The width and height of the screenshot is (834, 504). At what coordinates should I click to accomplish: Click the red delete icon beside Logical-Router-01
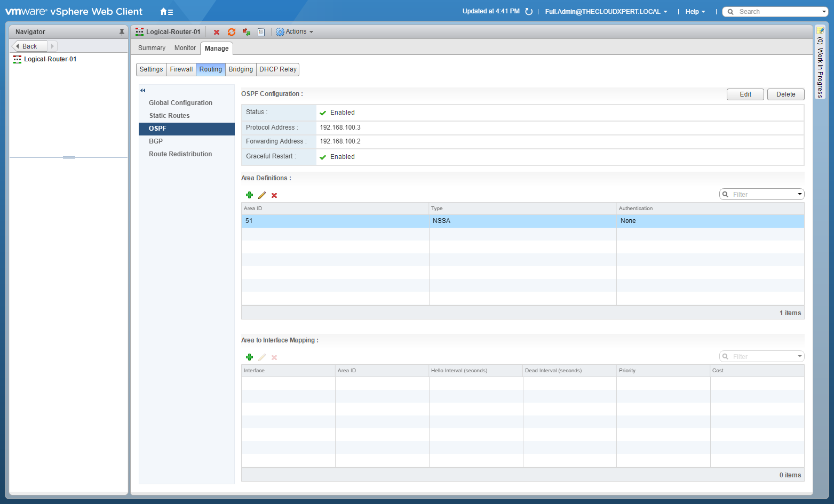click(x=217, y=32)
